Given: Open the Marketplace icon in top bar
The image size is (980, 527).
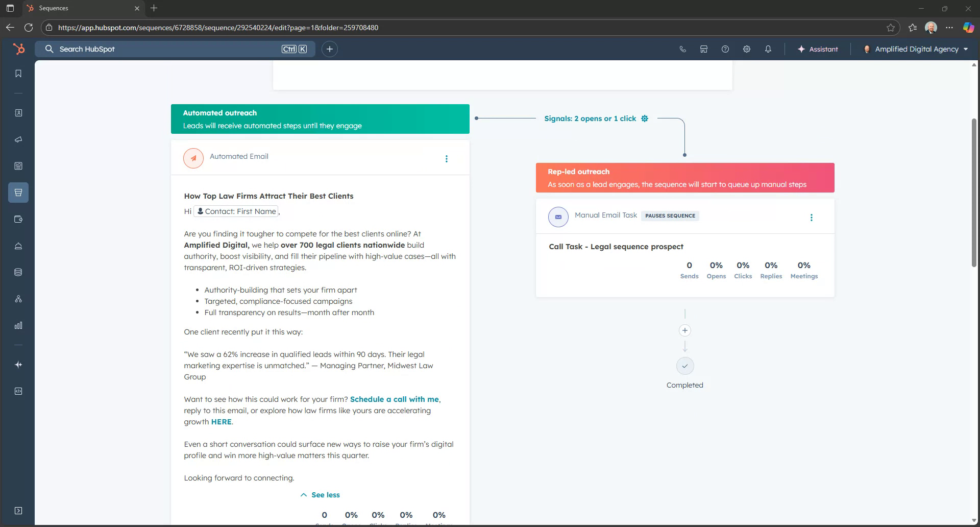Looking at the screenshot, I should pyautogui.click(x=703, y=49).
